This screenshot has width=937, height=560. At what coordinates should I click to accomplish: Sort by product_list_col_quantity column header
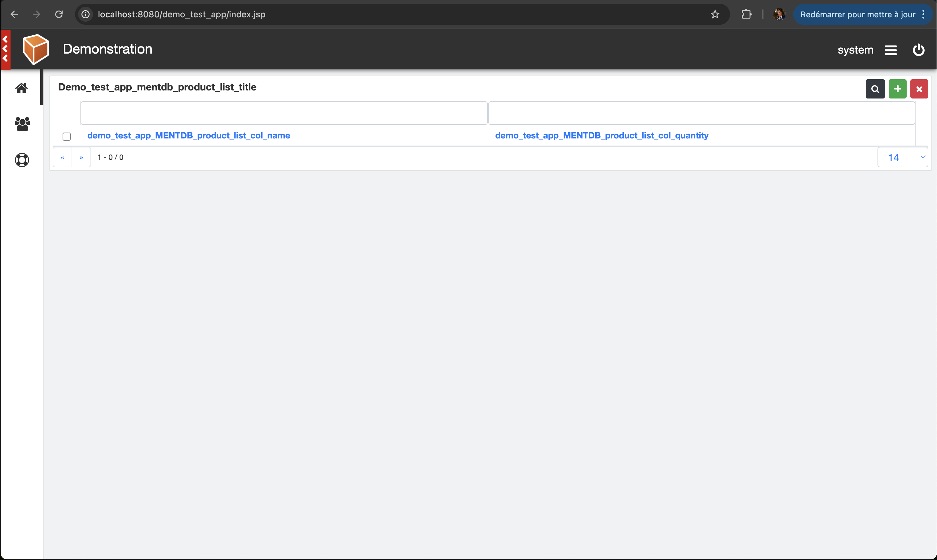coord(601,135)
